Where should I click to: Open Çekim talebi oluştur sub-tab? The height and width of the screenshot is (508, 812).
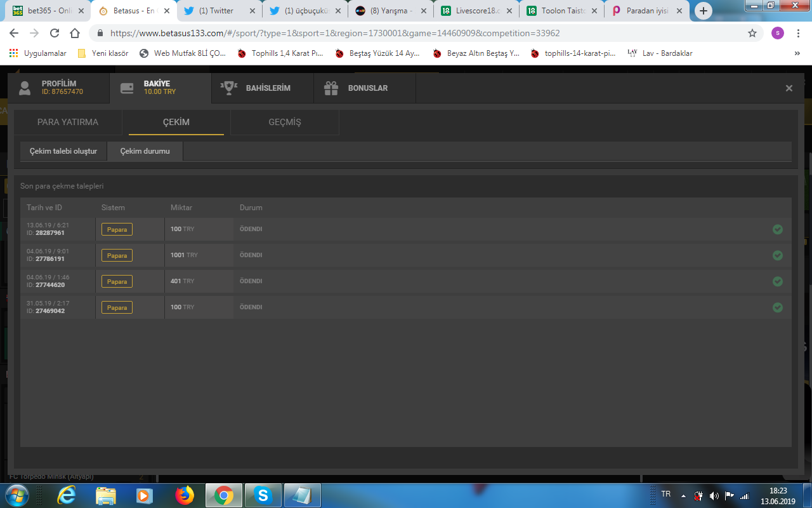[63, 151]
